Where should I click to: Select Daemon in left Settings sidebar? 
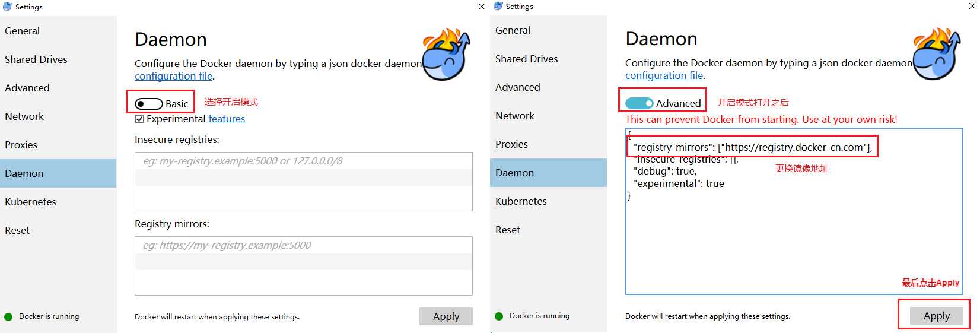tap(58, 173)
